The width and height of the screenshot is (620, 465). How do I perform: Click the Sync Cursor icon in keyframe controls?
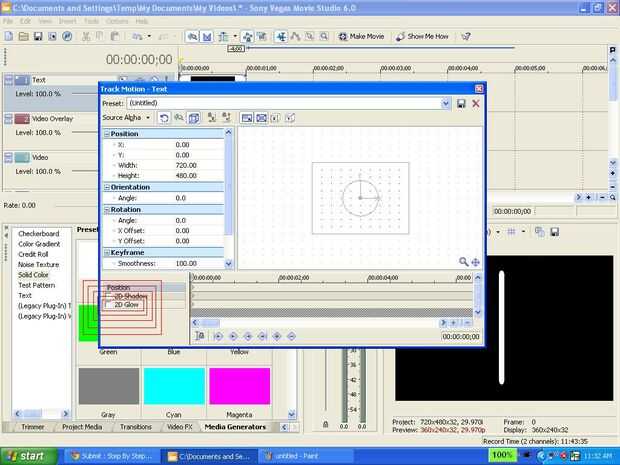tap(200, 336)
